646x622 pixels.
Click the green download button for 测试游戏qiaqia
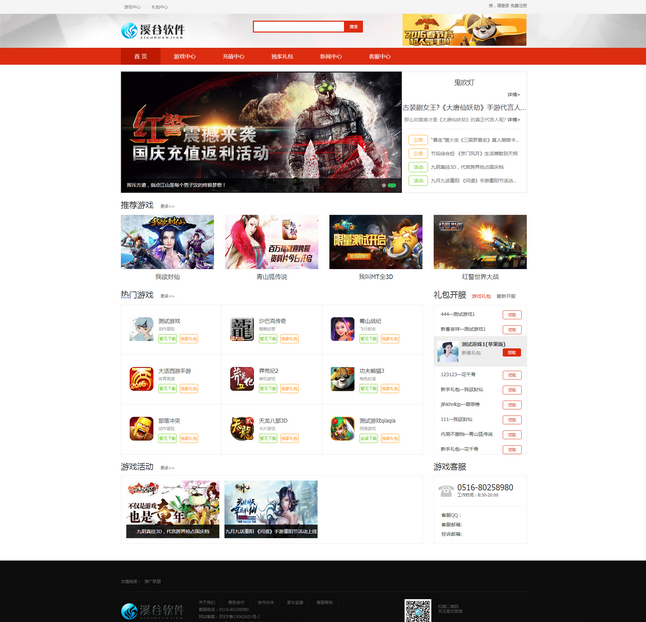[x=368, y=438]
